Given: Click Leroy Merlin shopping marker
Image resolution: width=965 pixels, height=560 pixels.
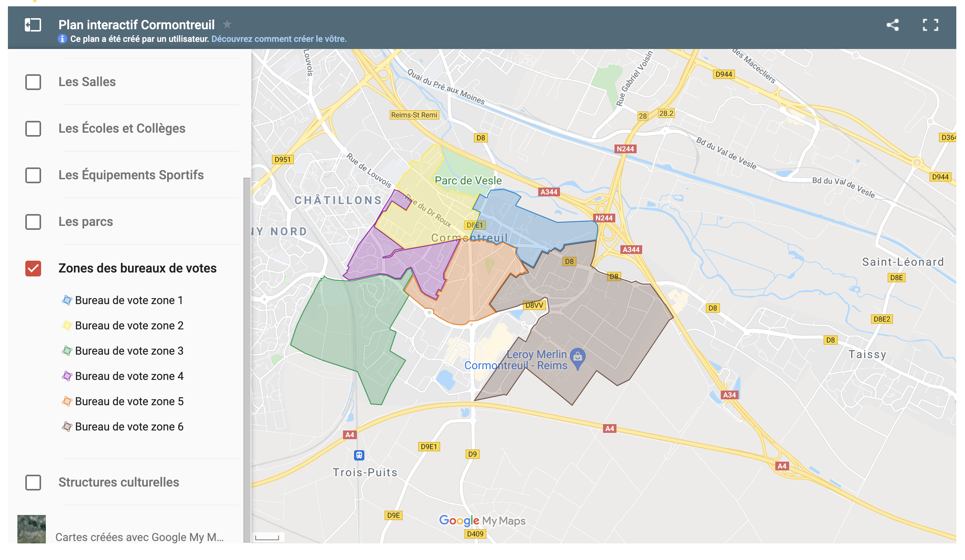Looking at the screenshot, I should click(578, 357).
